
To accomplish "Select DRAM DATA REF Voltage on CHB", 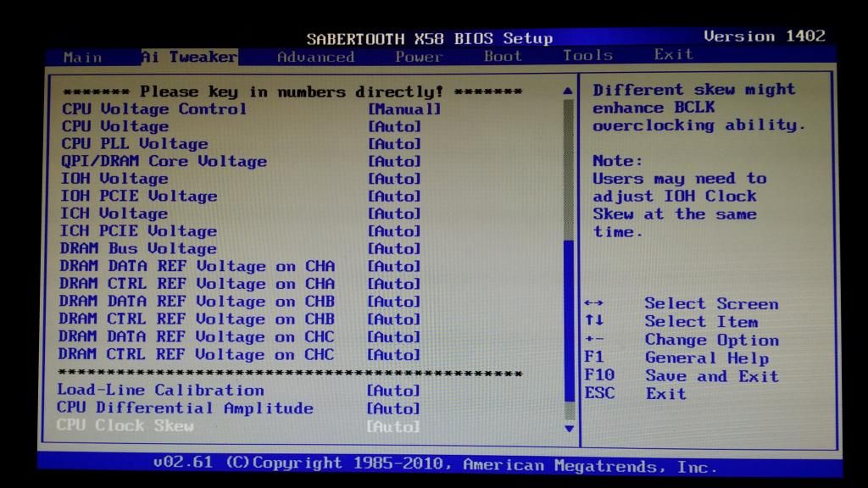I will (x=197, y=302).
